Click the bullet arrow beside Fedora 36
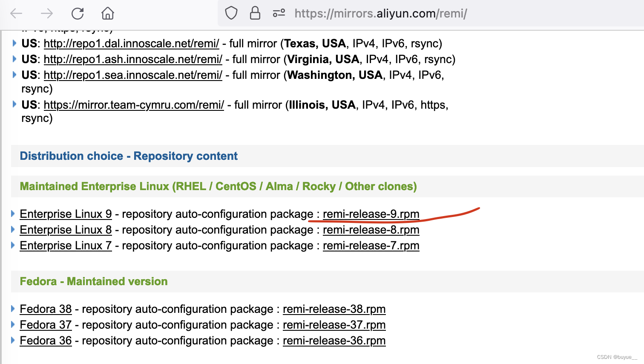 (x=13, y=340)
